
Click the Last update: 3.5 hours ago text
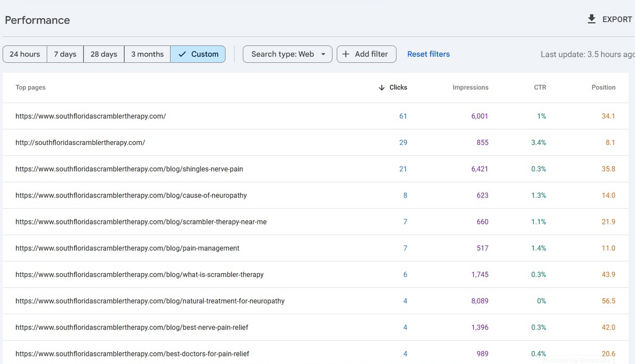tap(587, 54)
